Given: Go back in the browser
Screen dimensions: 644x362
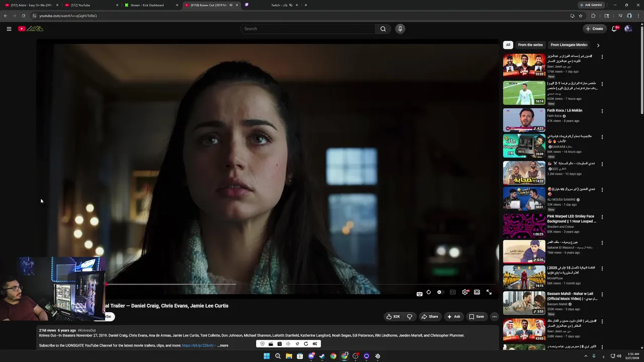Looking at the screenshot, I should 6,16.
